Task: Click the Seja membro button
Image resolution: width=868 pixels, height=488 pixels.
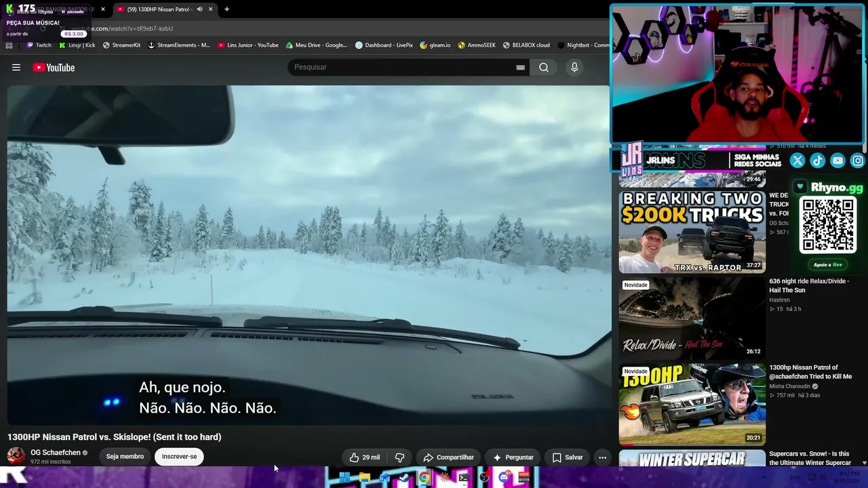Action: (125, 457)
